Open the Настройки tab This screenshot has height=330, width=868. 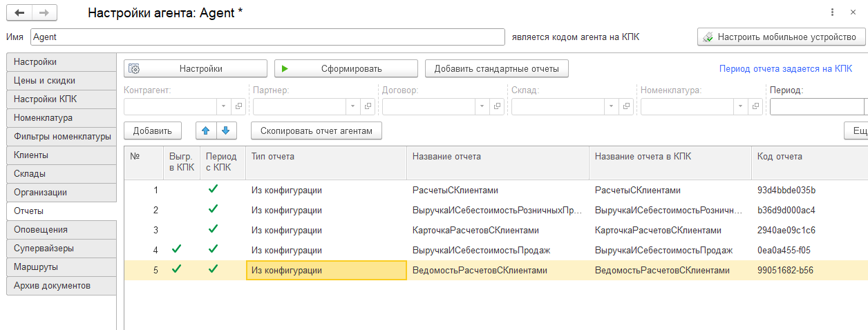click(x=61, y=62)
